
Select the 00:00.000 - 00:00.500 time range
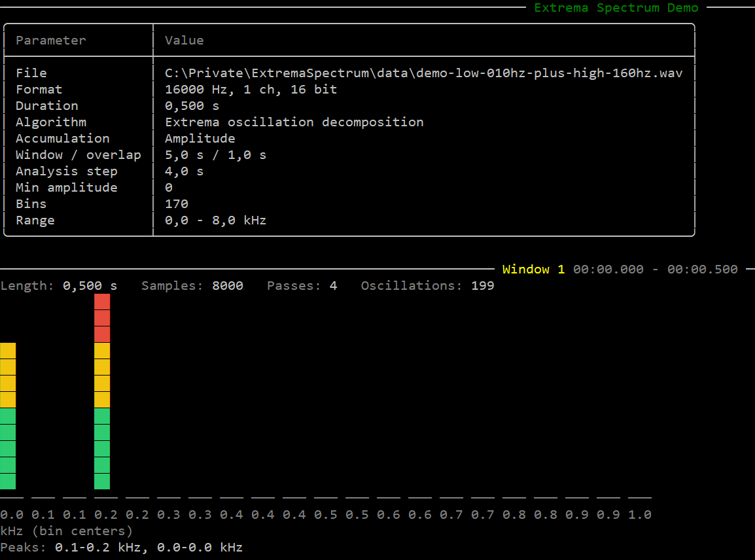pos(656,269)
